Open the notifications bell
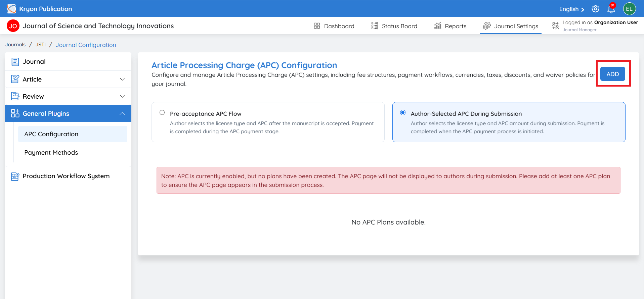Screen dimensions: 644x299 pos(611,9)
